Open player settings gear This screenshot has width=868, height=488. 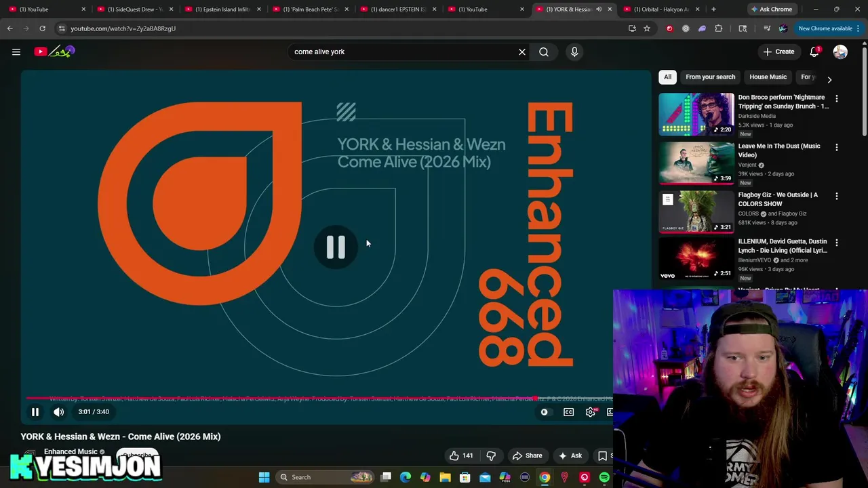click(591, 411)
